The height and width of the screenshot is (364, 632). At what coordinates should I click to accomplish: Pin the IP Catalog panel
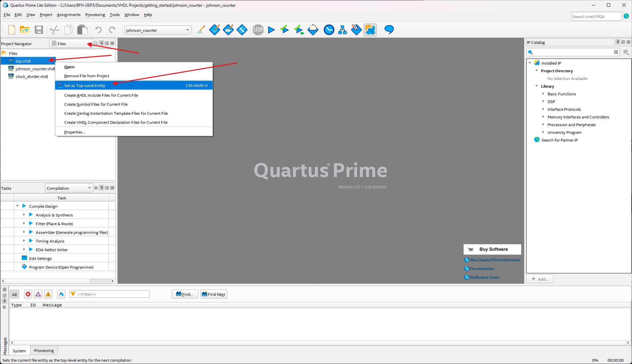618,42
